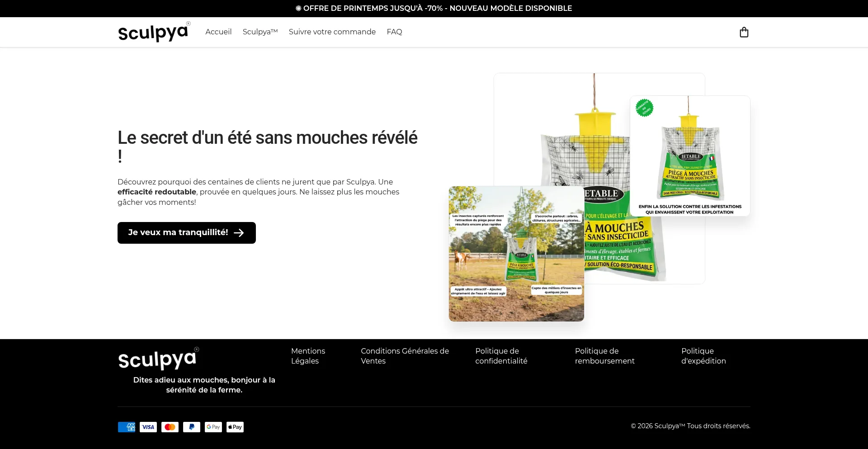This screenshot has height=449, width=868.
Task: Open the shopping bag cart icon
Action: click(x=744, y=32)
